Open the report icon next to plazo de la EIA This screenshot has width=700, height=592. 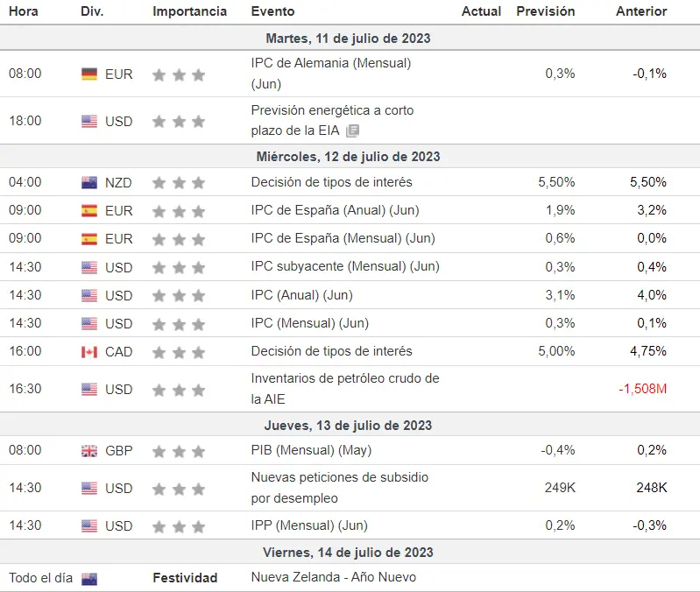point(353,130)
